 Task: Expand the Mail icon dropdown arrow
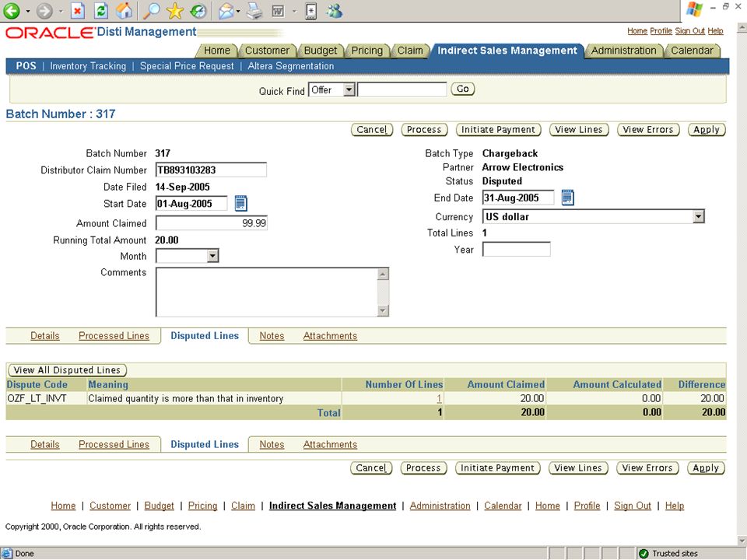coord(238,10)
